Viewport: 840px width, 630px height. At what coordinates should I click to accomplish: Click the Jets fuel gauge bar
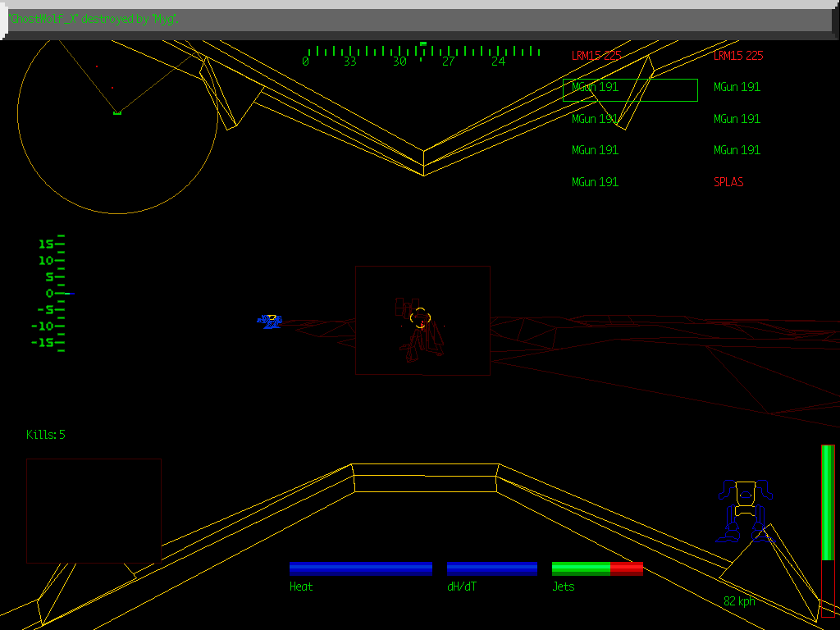(x=597, y=568)
